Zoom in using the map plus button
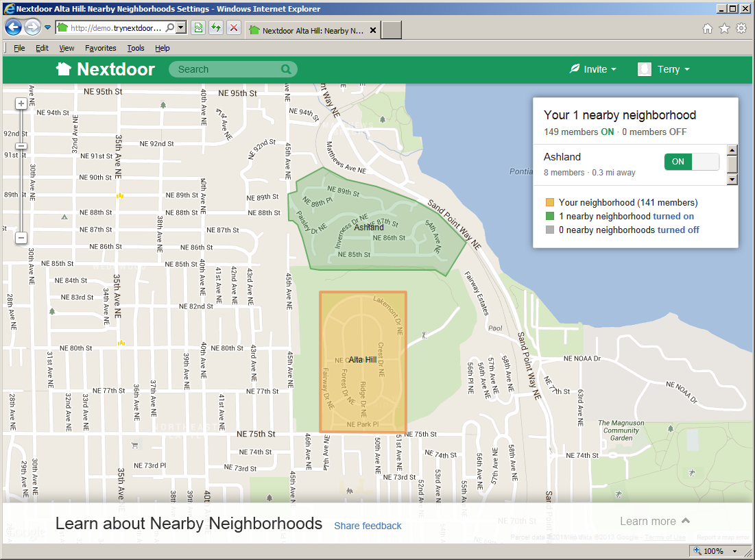The height and width of the screenshot is (560, 755). [21, 103]
